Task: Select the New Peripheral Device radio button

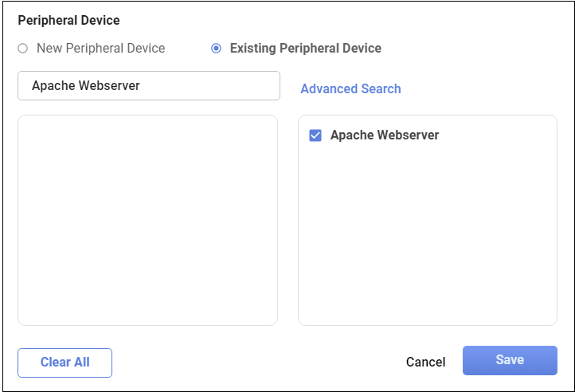Action: [x=23, y=49]
